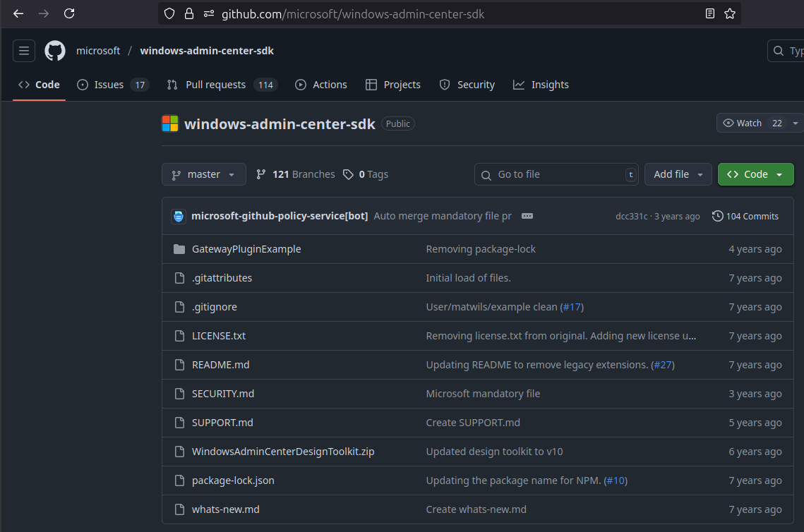Focus the Go to file search field
The image size is (804, 532).
556,175
